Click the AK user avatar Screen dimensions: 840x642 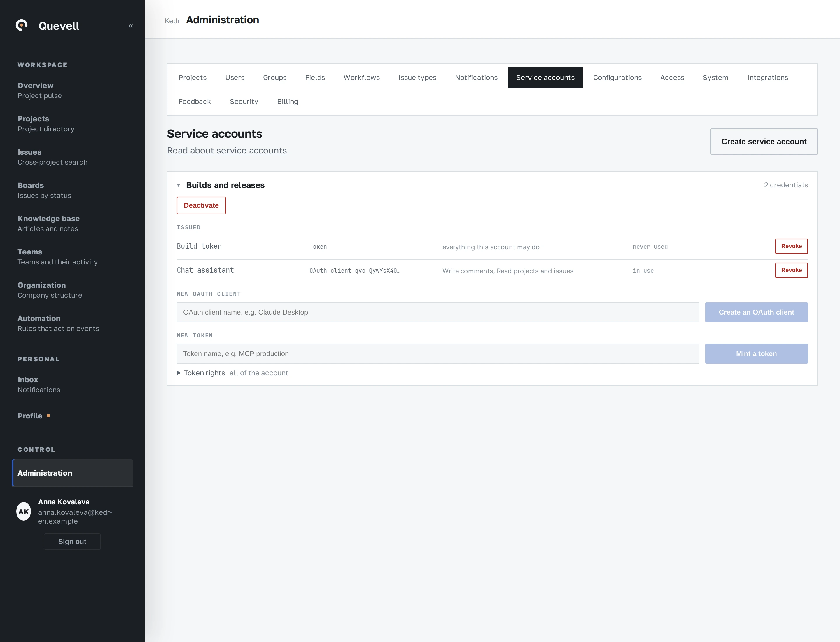(x=24, y=511)
